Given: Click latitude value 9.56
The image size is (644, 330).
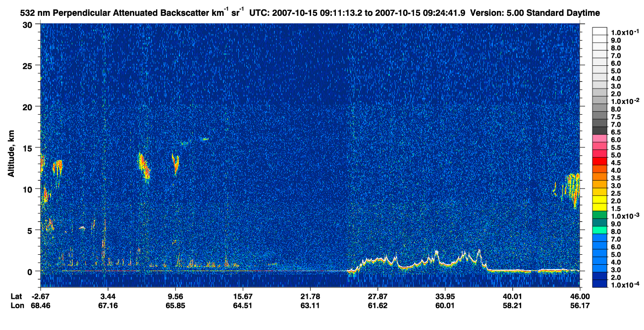Looking at the screenshot, I should [175, 296].
